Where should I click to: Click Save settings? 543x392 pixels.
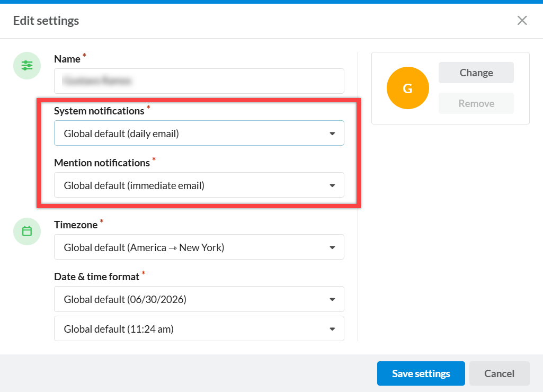(x=421, y=373)
